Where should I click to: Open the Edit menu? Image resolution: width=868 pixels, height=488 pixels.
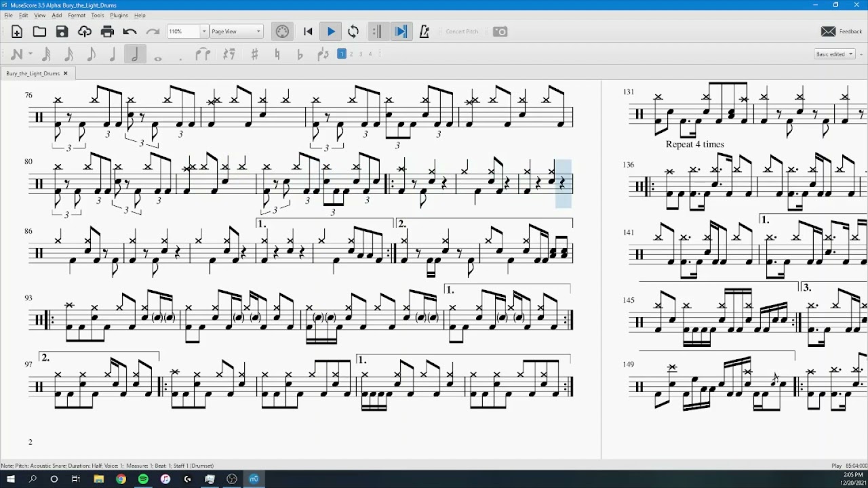click(24, 15)
